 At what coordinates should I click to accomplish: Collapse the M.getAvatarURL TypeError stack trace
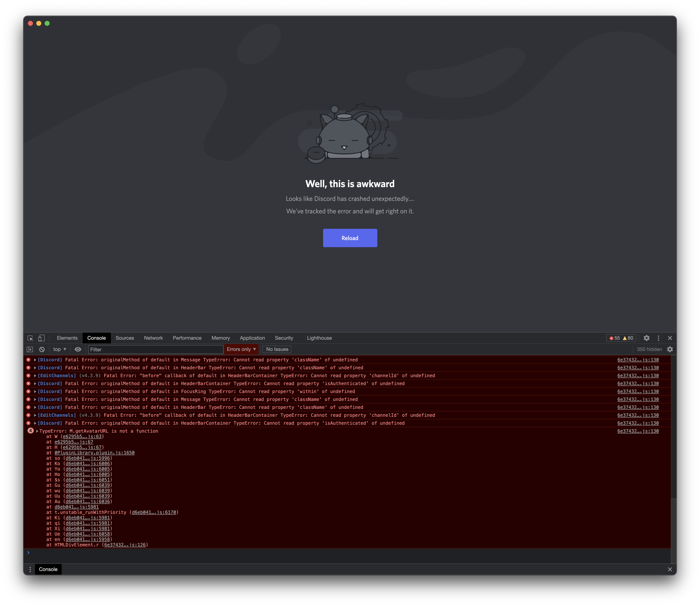37,431
